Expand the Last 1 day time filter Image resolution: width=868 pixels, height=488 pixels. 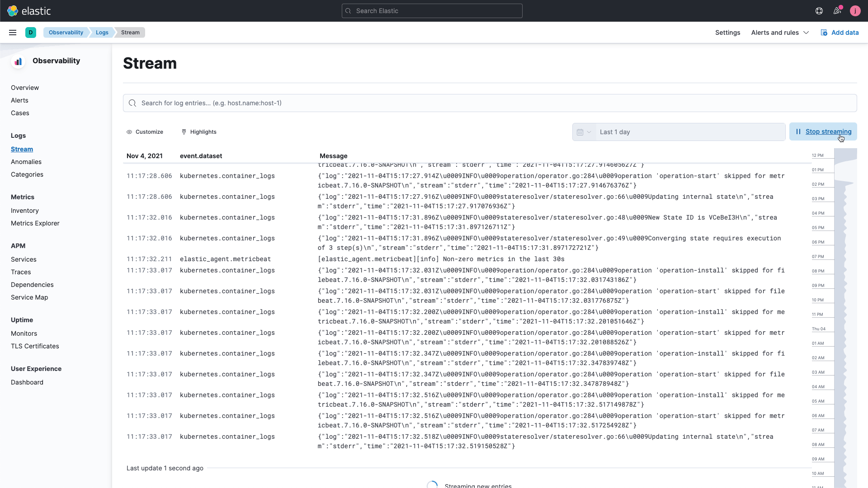589,131
